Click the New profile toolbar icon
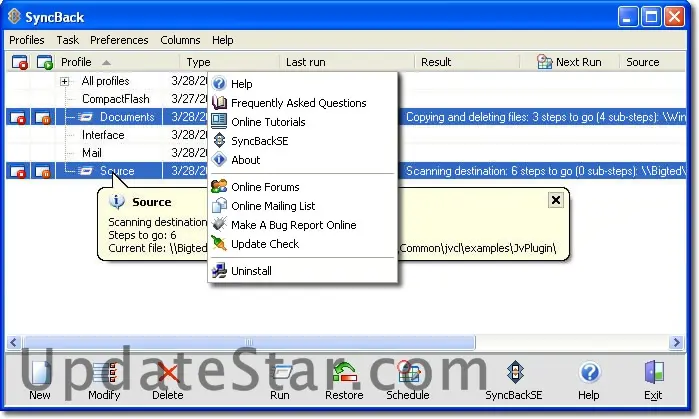The height and width of the screenshot is (419, 699). [x=40, y=373]
